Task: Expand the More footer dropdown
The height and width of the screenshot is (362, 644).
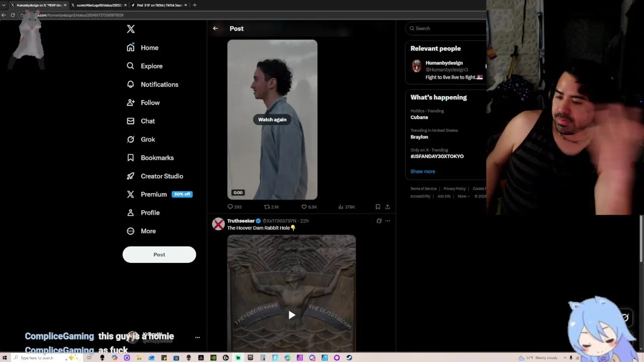Action: [x=463, y=197]
